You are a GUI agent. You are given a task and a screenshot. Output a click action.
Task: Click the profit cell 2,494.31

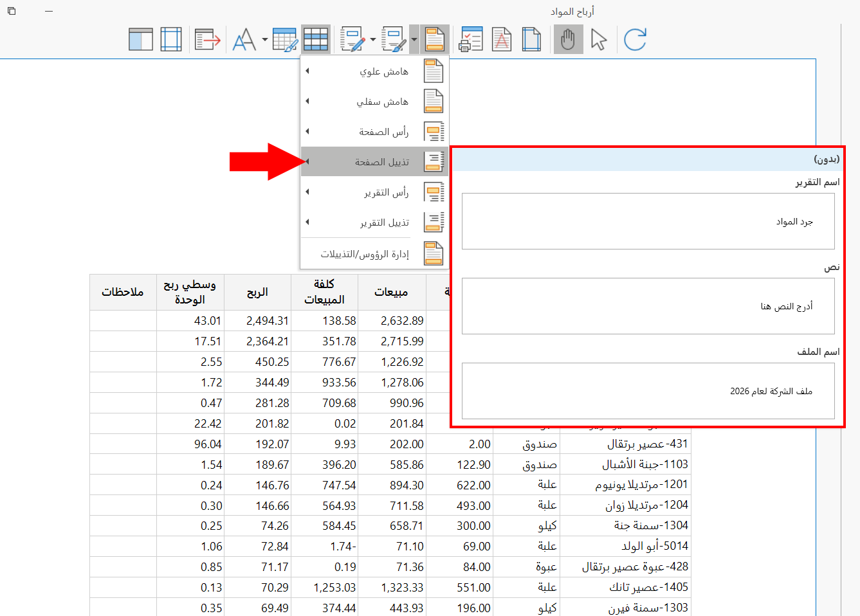(x=257, y=320)
